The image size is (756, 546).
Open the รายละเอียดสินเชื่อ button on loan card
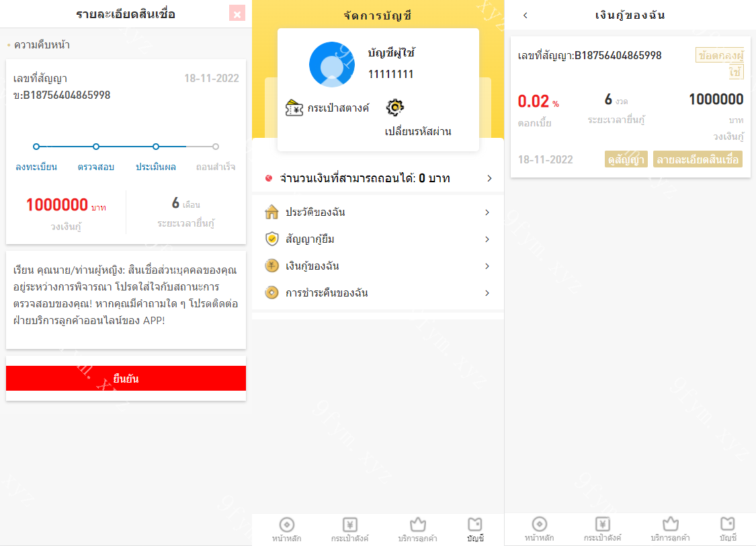[x=698, y=159]
